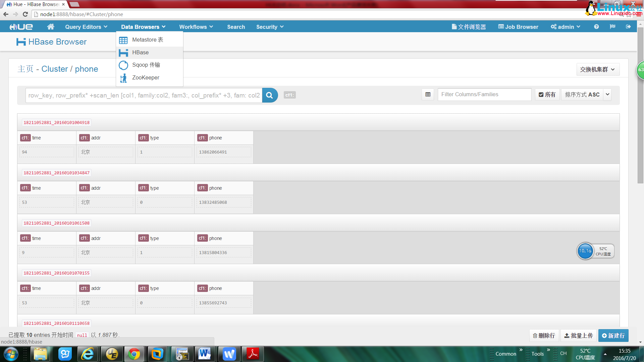Click the sign out arrow icon
Screen dimensions: 644x362
point(628,27)
